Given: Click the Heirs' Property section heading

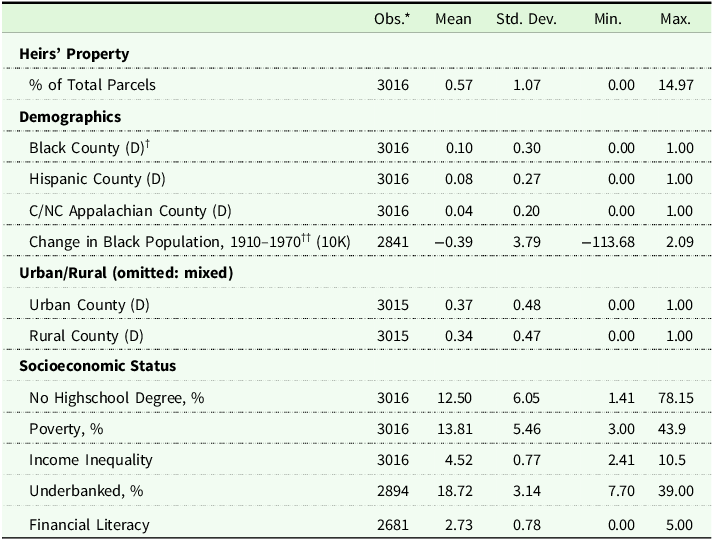Looking at the screenshot, I should point(75,53).
